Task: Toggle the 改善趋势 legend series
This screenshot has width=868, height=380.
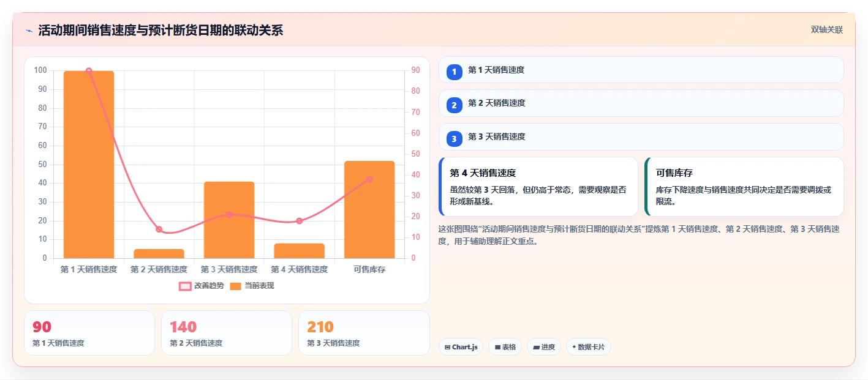Action: (x=202, y=286)
